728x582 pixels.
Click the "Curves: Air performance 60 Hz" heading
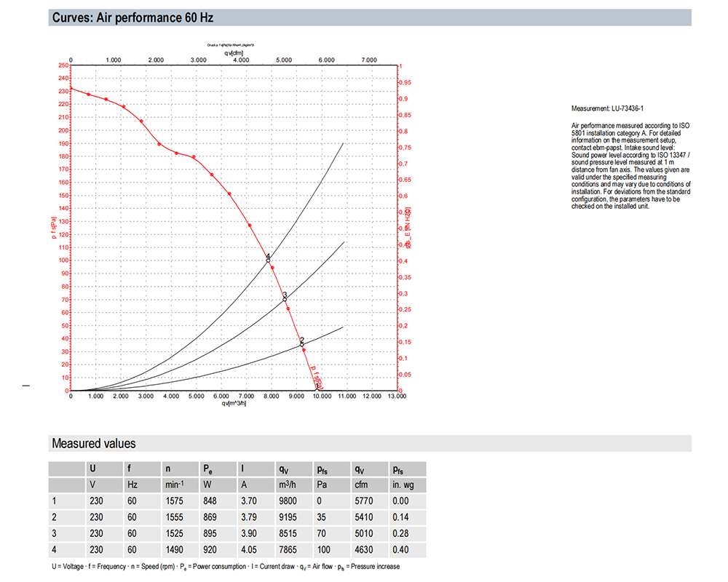coord(132,18)
